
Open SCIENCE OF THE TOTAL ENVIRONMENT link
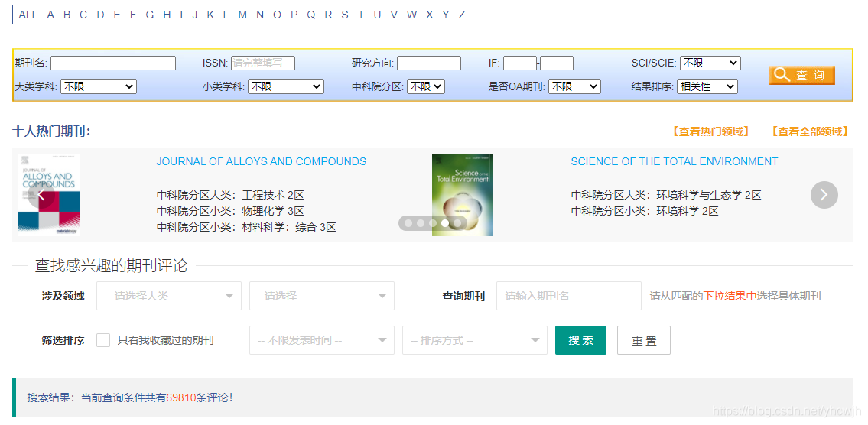point(675,161)
